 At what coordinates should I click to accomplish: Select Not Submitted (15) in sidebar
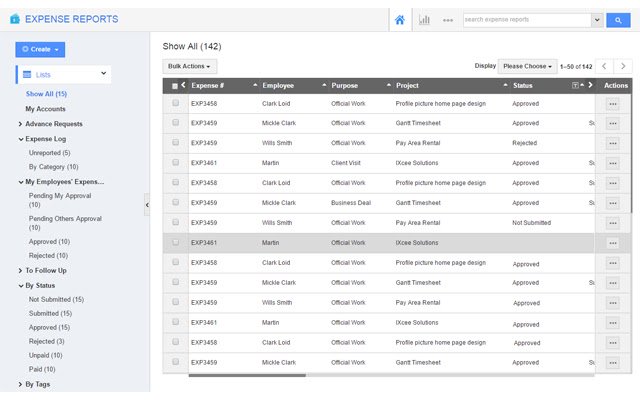[x=56, y=300]
